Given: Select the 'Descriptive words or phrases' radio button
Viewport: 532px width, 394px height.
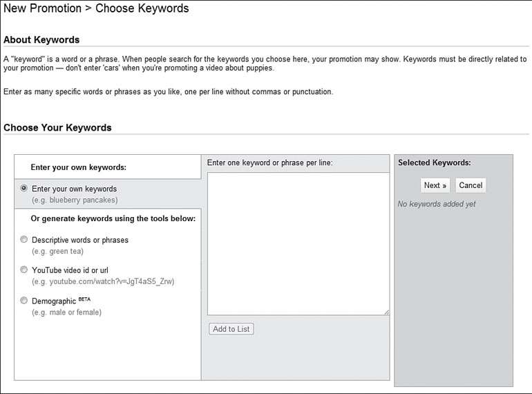Looking at the screenshot, I should point(23,239).
